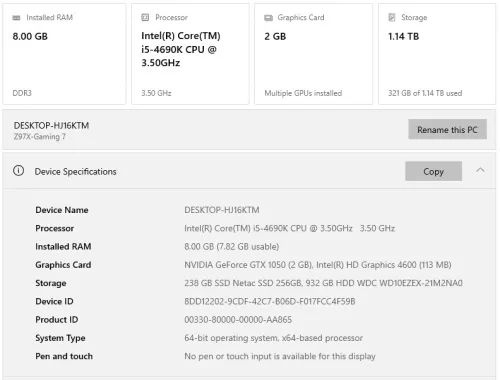Click the 3.50 GHz text in processor card
500x380 pixels.
[x=156, y=93]
